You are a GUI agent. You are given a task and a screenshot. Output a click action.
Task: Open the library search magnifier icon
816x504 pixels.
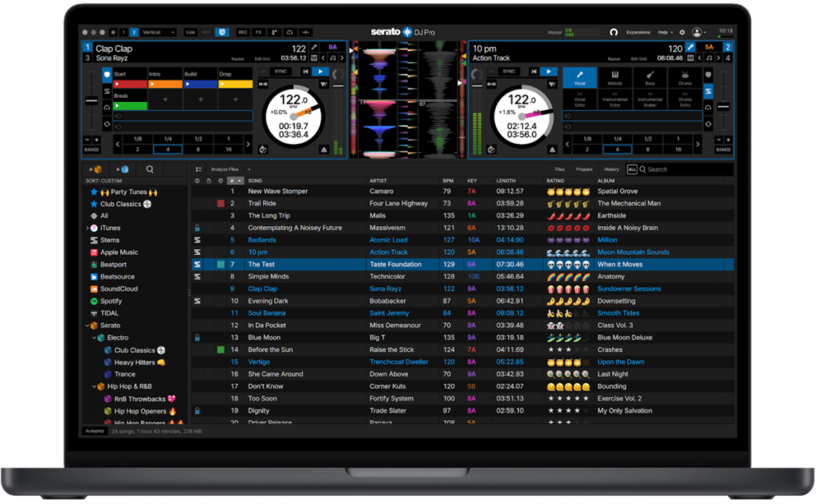pos(151,169)
